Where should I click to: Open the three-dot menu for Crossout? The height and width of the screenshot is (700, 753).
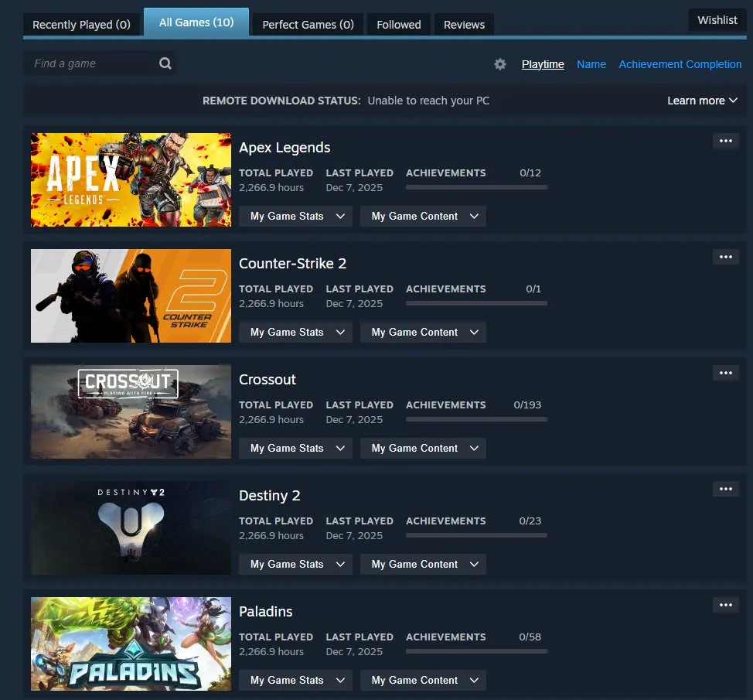[726, 373]
